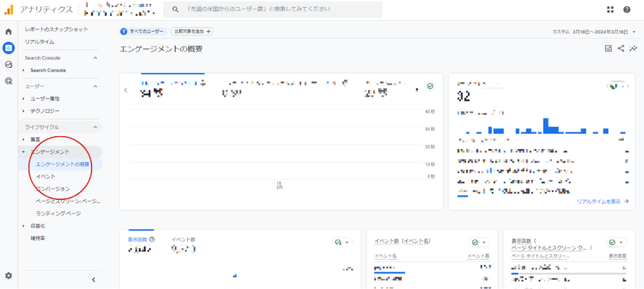
Task: Select the Reports icon in left rail
Action: [8, 48]
